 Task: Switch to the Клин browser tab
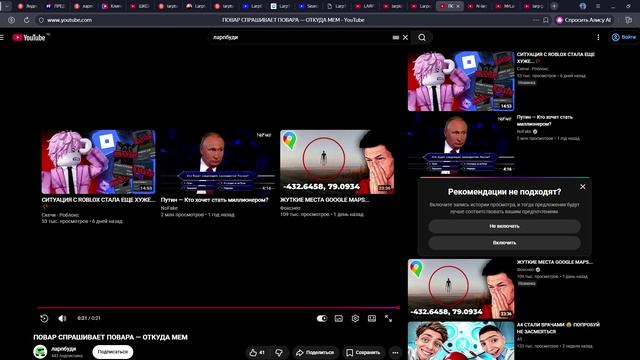(x=111, y=6)
